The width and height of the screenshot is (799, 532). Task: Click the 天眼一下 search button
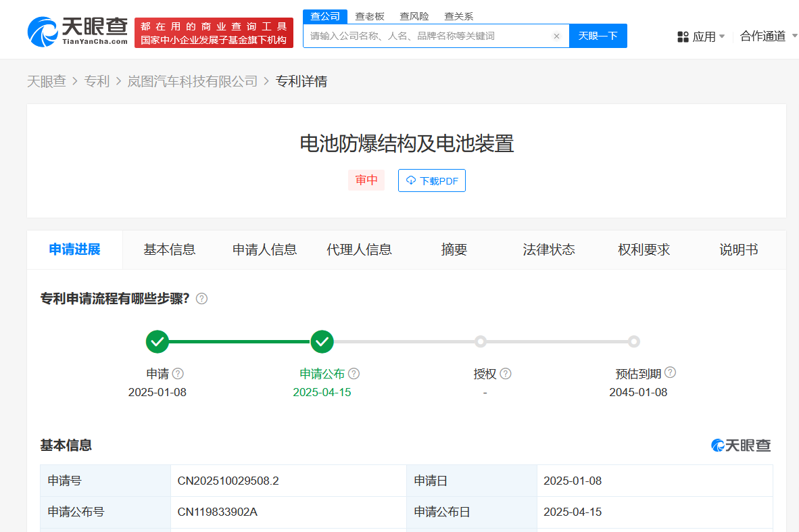pyautogui.click(x=598, y=36)
